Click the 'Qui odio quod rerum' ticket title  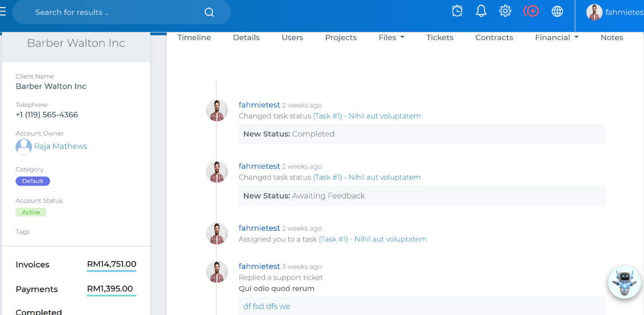point(276,289)
